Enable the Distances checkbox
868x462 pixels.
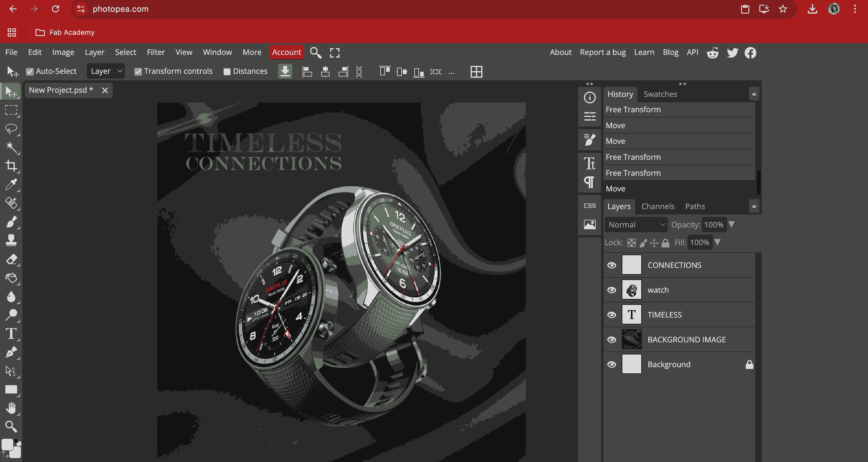coord(227,71)
